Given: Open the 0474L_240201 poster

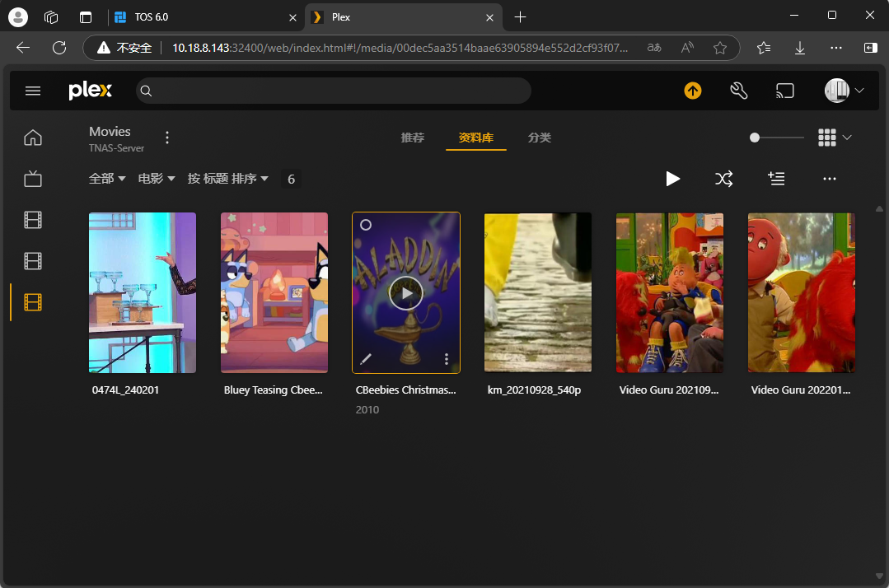Looking at the screenshot, I should (x=143, y=293).
